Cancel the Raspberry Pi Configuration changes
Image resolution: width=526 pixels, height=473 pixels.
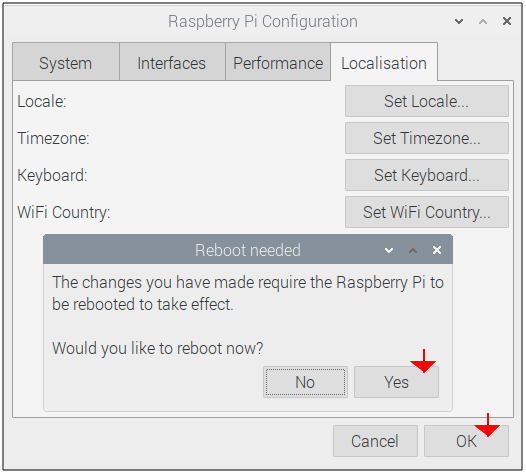[x=375, y=441]
